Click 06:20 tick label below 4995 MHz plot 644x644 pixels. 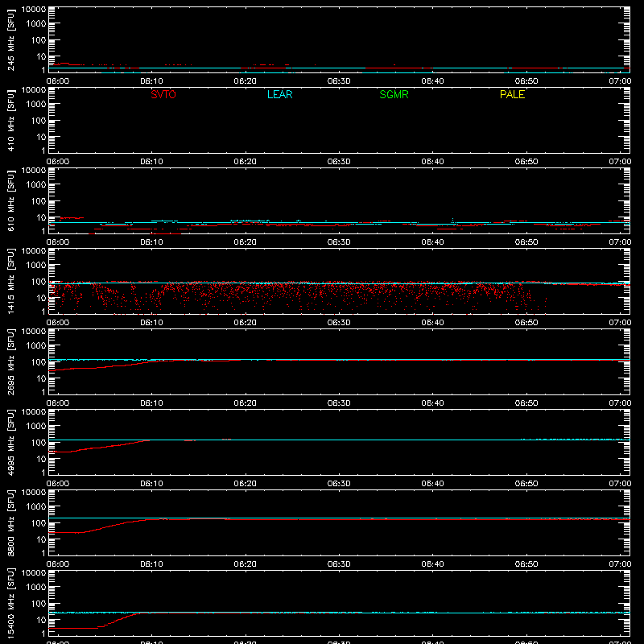point(246,484)
